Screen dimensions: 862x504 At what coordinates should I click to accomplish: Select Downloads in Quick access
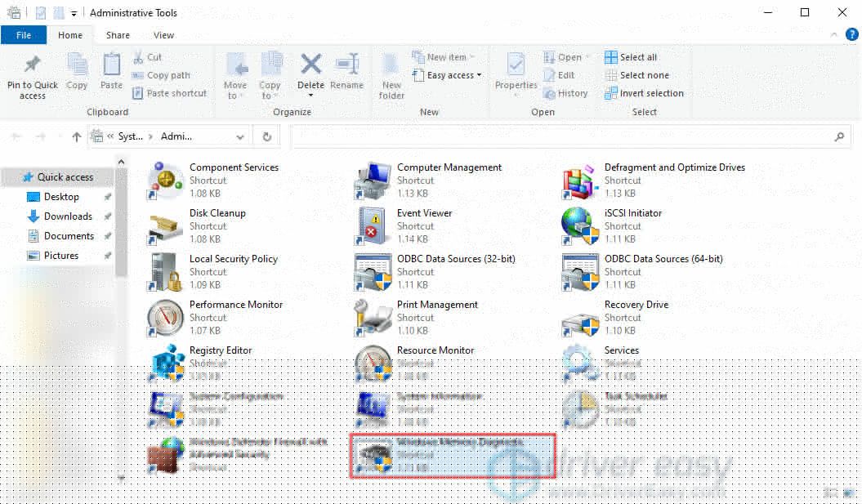[x=68, y=216]
